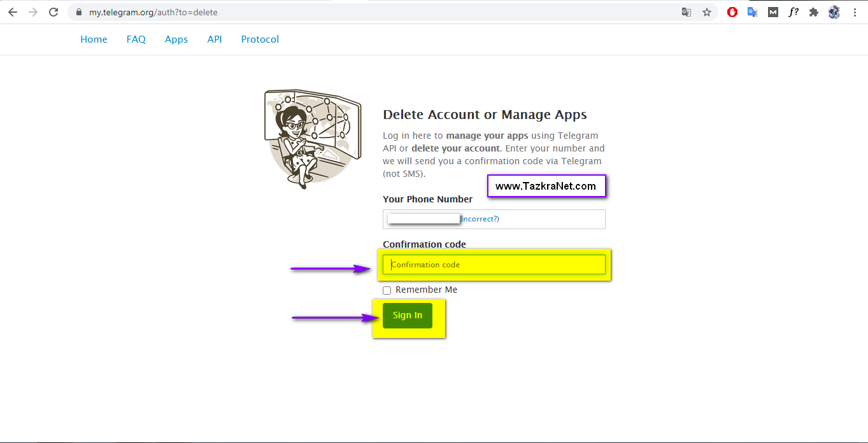
Task: Open the translate page icon in address bar
Action: click(x=686, y=12)
